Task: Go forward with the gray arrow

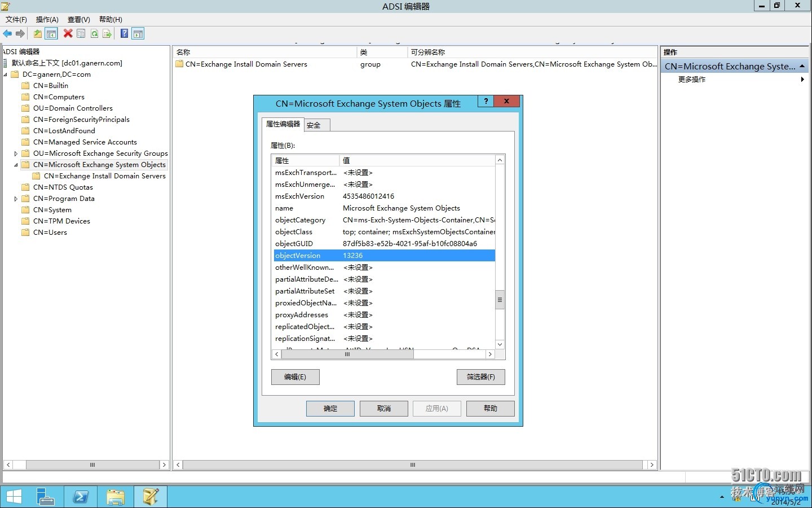Action: (x=20, y=34)
